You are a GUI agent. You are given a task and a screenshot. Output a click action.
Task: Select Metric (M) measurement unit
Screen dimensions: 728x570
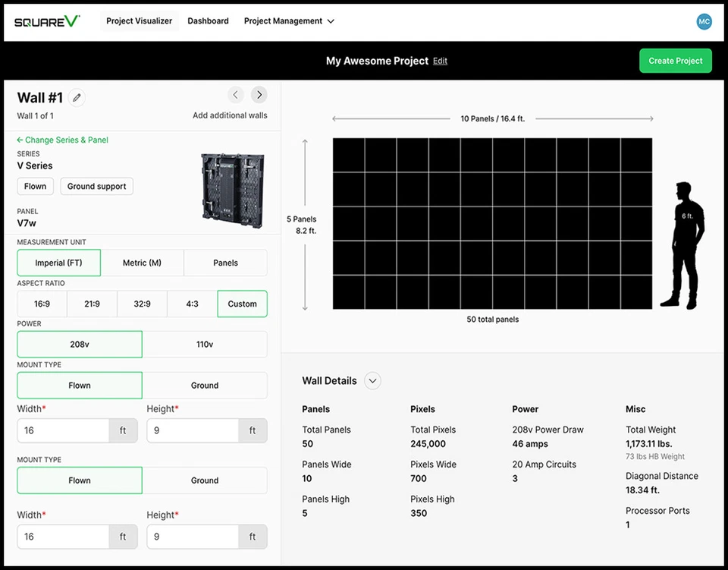pos(142,263)
